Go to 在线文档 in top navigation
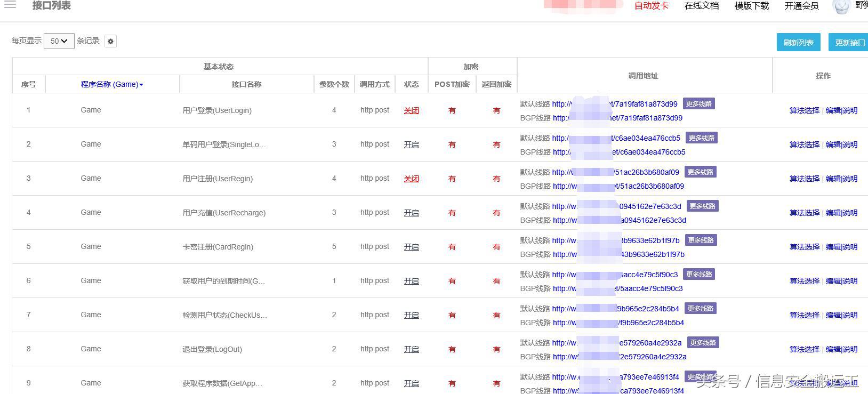 pyautogui.click(x=702, y=6)
